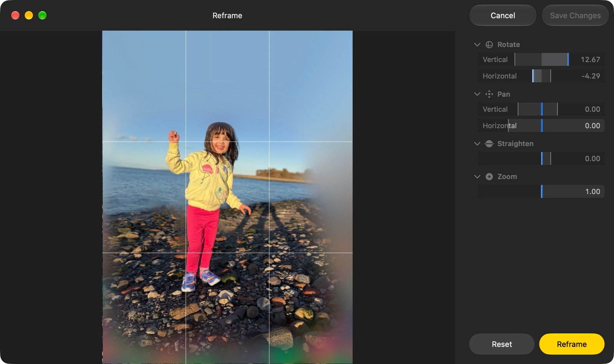Click the Straighten slider
The height and width of the screenshot is (364, 614).
click(541, 158)
